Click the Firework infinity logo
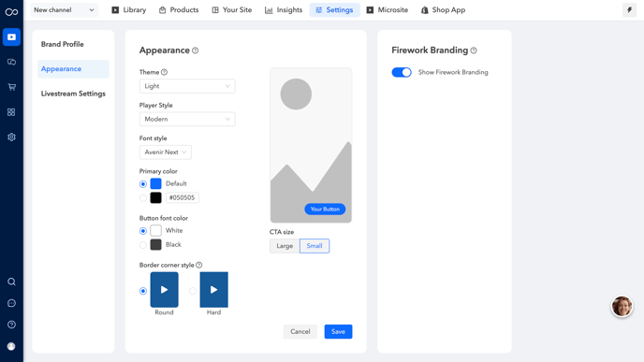 (x=11, y=12)
